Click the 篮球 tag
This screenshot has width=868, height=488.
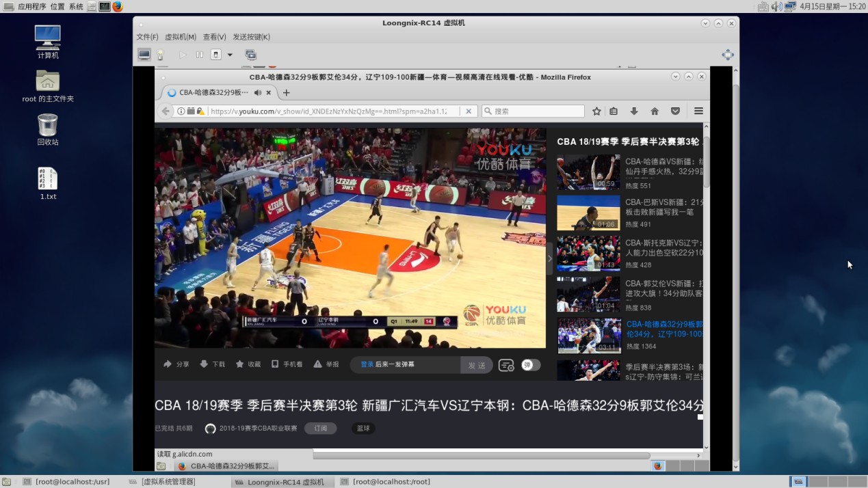(x=363, y=429)
